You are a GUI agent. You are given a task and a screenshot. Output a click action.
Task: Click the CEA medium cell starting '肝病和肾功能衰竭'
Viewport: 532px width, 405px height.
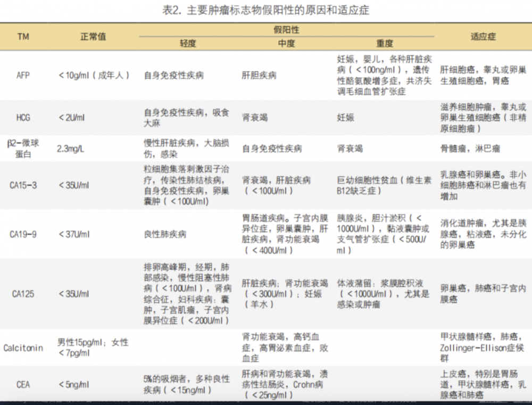click(x=285, y=385)
